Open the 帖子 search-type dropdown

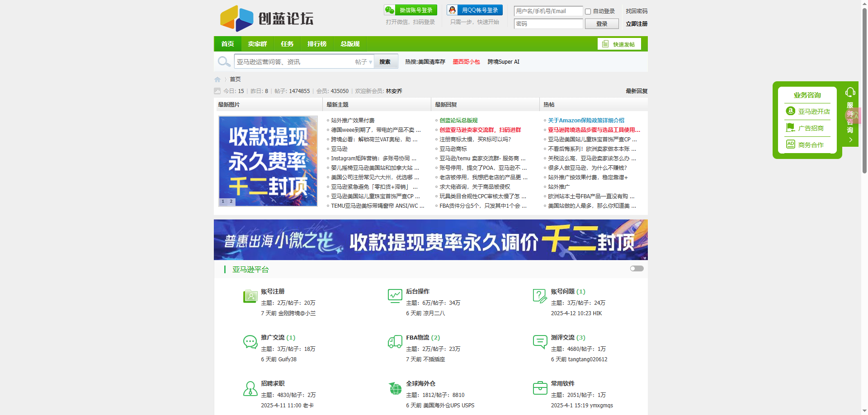[363, 61]
